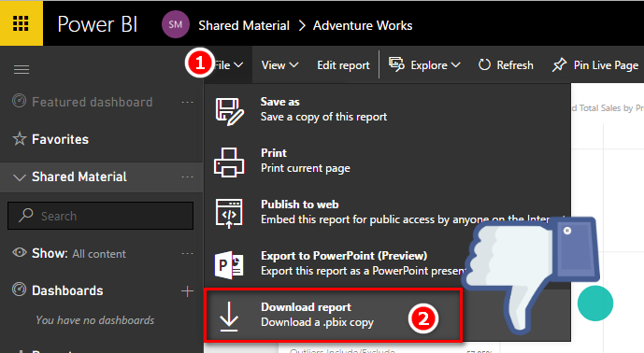Open Favorites in navigation pane
644x353 pixels.
tap(61, 139)
